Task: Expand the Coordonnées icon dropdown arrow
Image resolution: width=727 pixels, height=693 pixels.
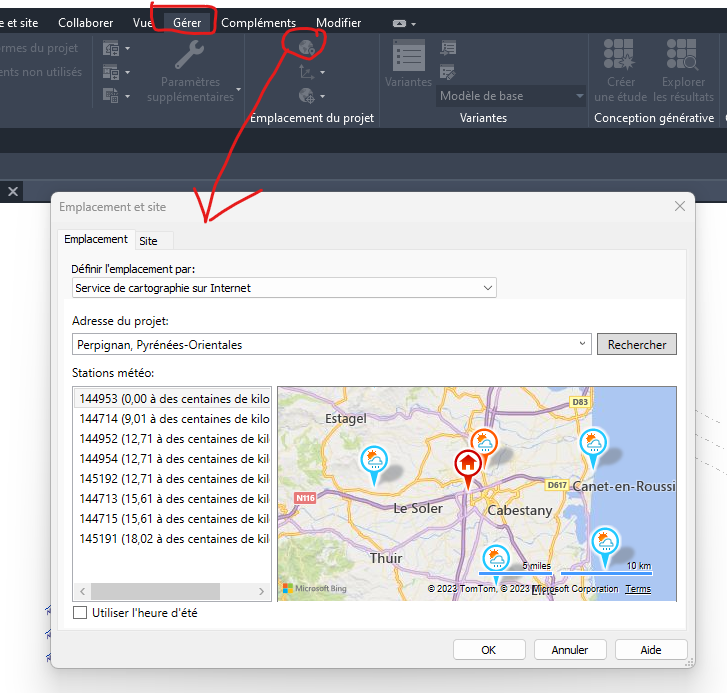Action: tap(323, 72)
